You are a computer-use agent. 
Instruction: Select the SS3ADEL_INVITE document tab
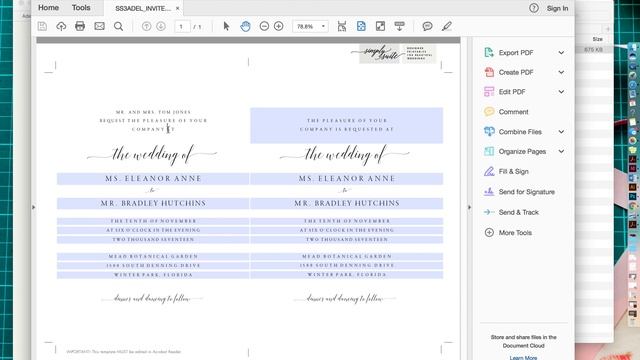coord(142,8)
